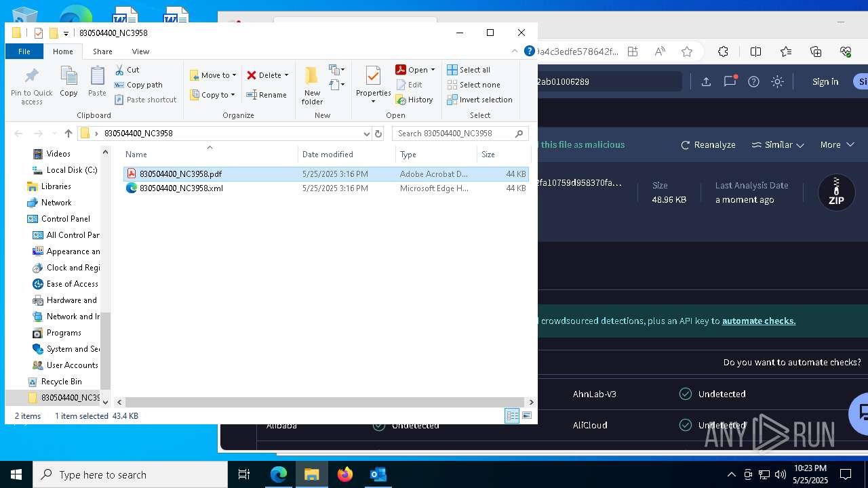Switch to the View ribbon tab
This screenshot has height=488, width=868.
(140, 52)
